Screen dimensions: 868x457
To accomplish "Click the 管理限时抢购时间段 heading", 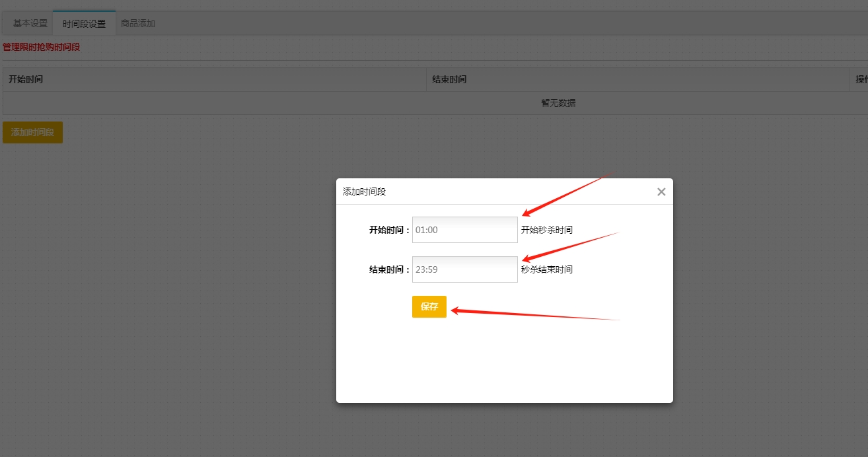I will (42, 47).
